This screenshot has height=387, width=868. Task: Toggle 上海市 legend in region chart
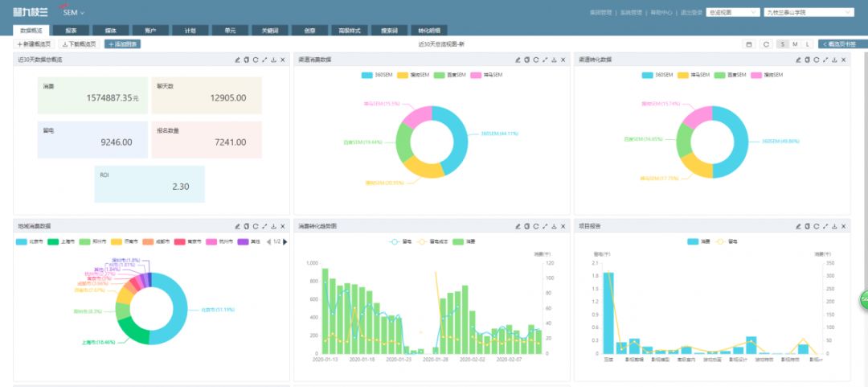tap(62, 241)
